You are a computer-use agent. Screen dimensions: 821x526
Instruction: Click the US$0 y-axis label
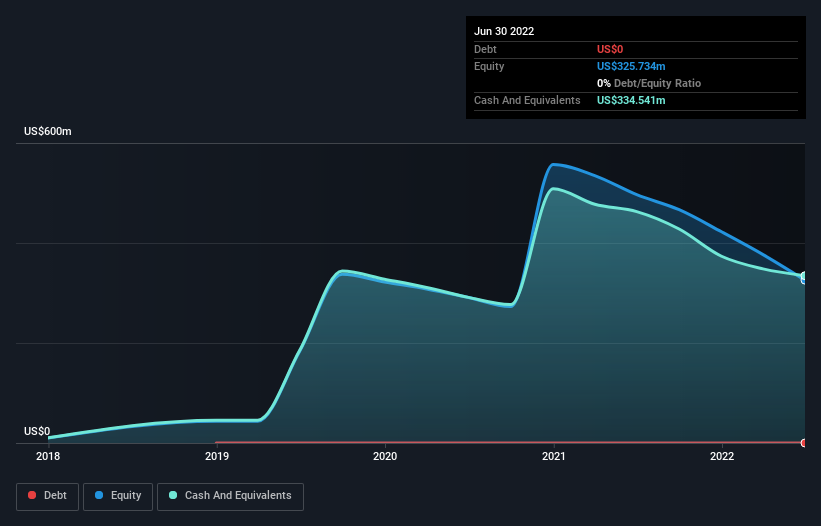(x=37, y=431)
